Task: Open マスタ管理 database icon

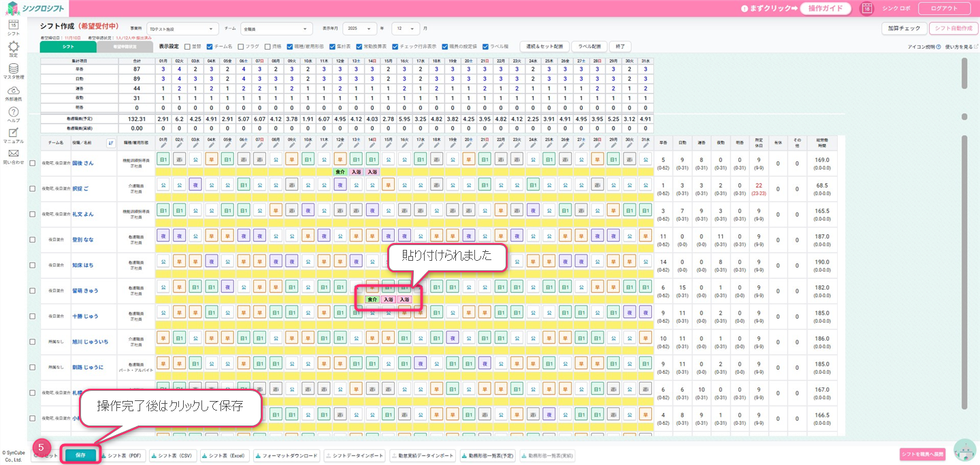Action: (x=13, y=69)
